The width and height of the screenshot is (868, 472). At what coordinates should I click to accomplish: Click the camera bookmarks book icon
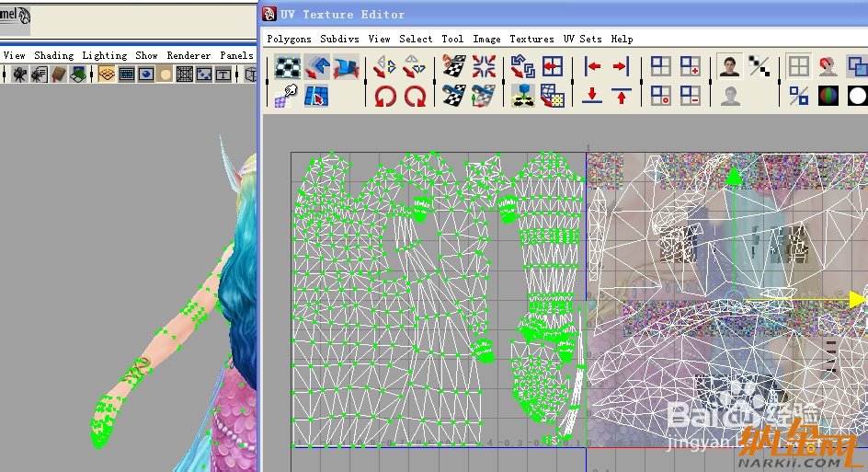coord(58,75)
